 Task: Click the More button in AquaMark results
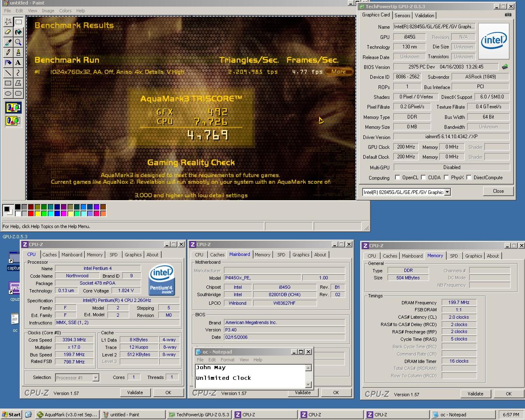point(339,71)
